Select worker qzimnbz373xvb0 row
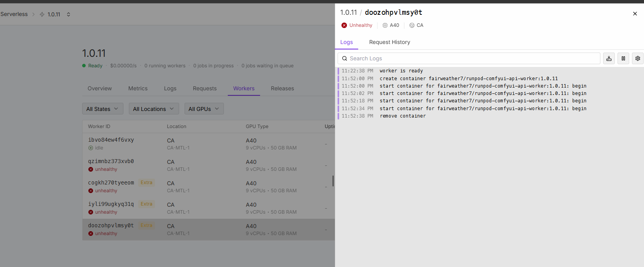This screenshot has height=267, width=644. pos(111,161)
